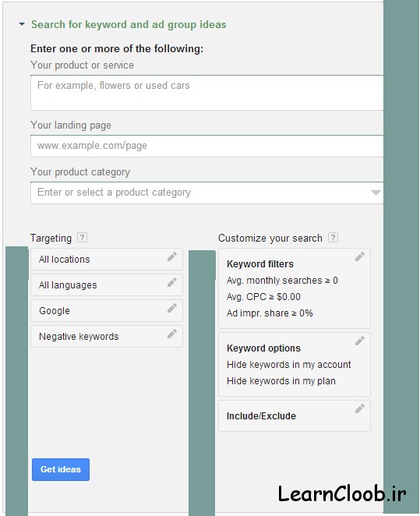This screenshot has width=420, height=516.
Task: Click pencil icon beside All languages
Action: pos(172,282)
